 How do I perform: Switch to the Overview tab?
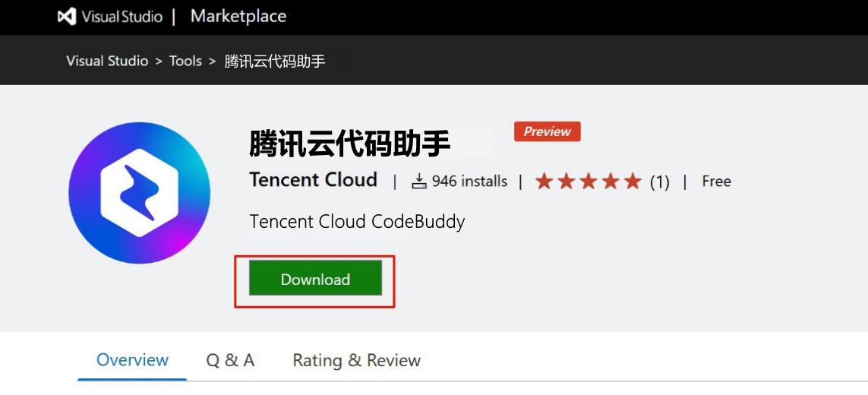point(132,360)
